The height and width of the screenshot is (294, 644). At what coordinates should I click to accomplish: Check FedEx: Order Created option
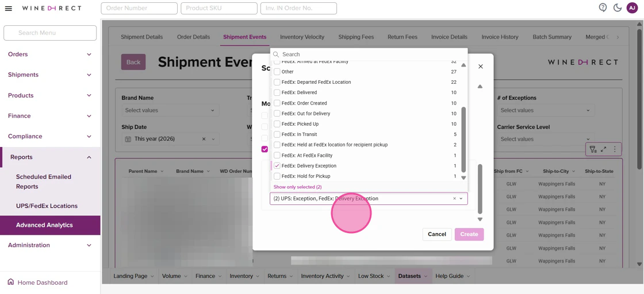[277, 103]
